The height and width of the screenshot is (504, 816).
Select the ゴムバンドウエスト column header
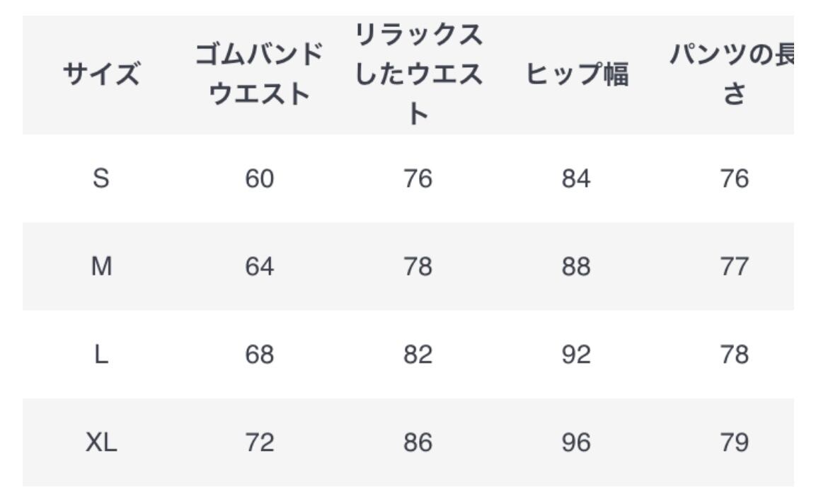[x=259, y=74]
